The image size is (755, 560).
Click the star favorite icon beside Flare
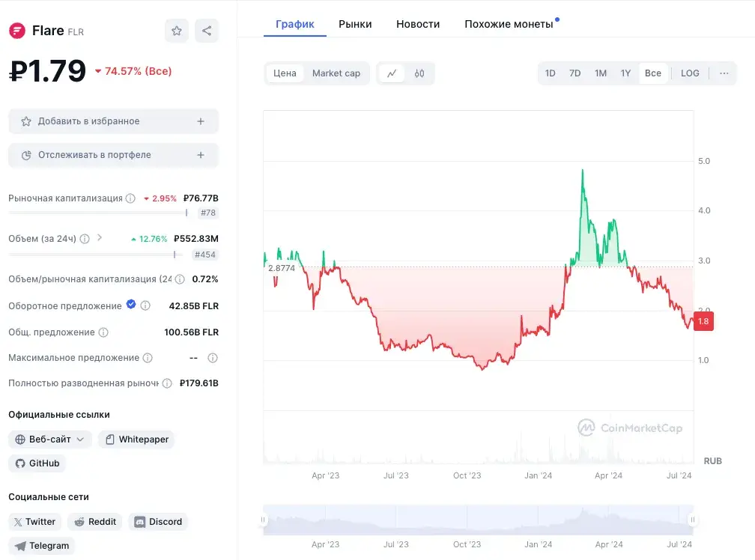pos(177,31)
